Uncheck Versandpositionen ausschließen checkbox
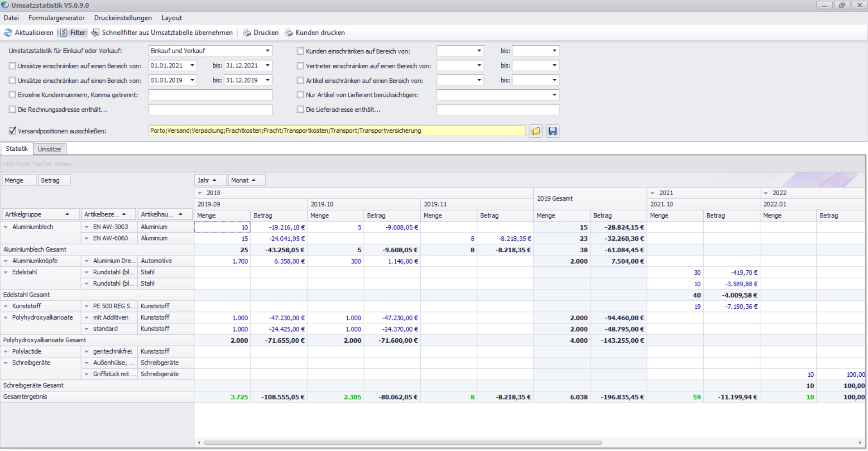 [13, 131]
